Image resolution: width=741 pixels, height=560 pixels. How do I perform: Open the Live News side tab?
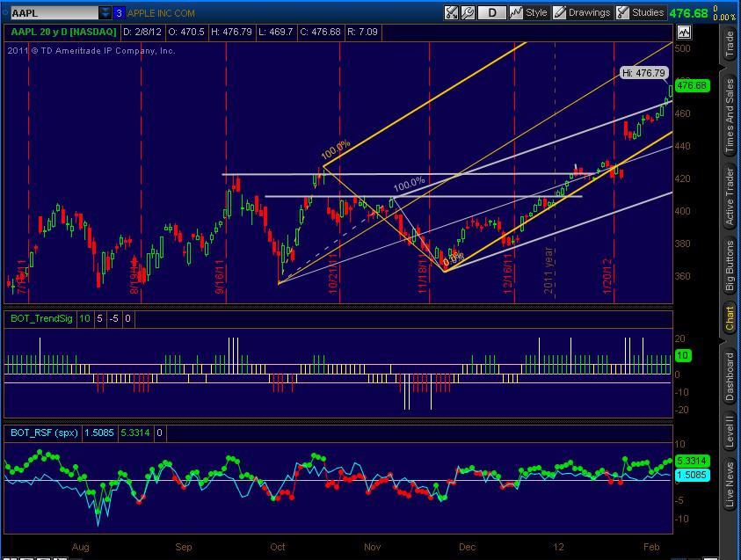coord(730,484)
